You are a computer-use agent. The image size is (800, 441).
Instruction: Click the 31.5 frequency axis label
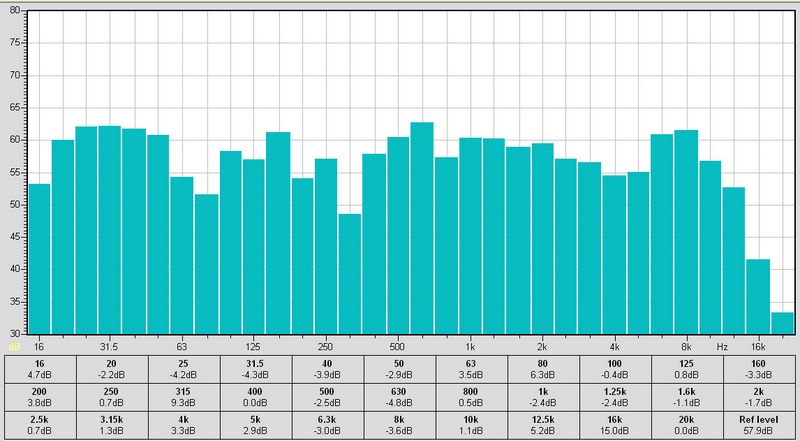click(x=109, y=347)
